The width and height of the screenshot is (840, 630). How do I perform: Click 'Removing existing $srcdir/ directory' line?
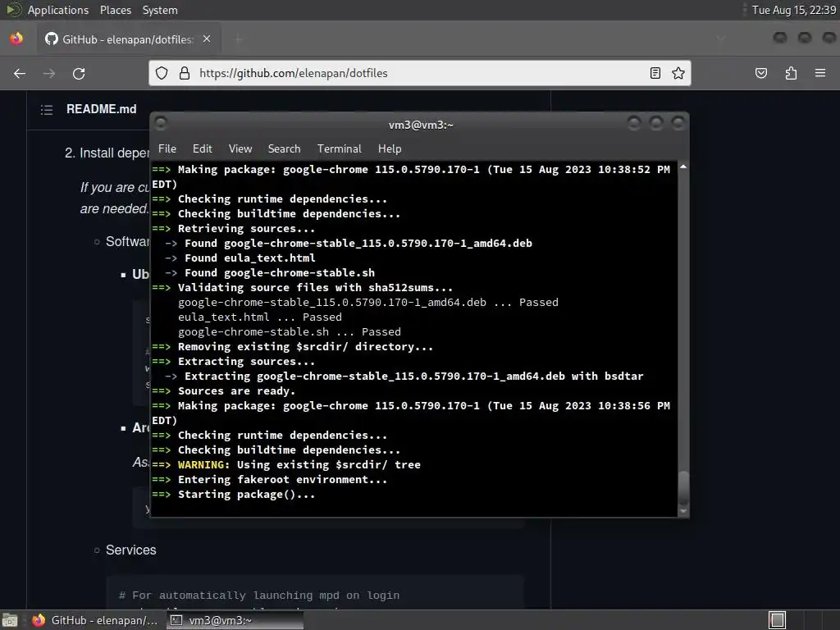(x=305, y=347)
